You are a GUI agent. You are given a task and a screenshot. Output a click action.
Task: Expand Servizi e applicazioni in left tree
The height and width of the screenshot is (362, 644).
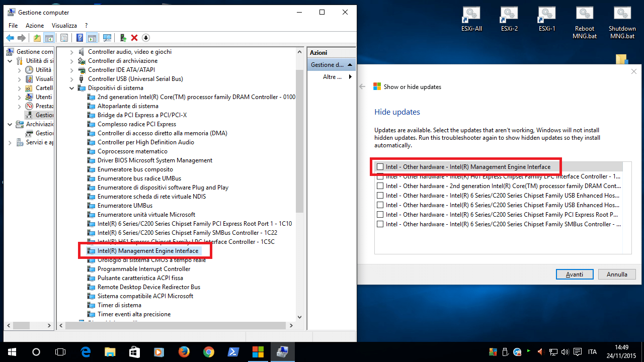10,142
